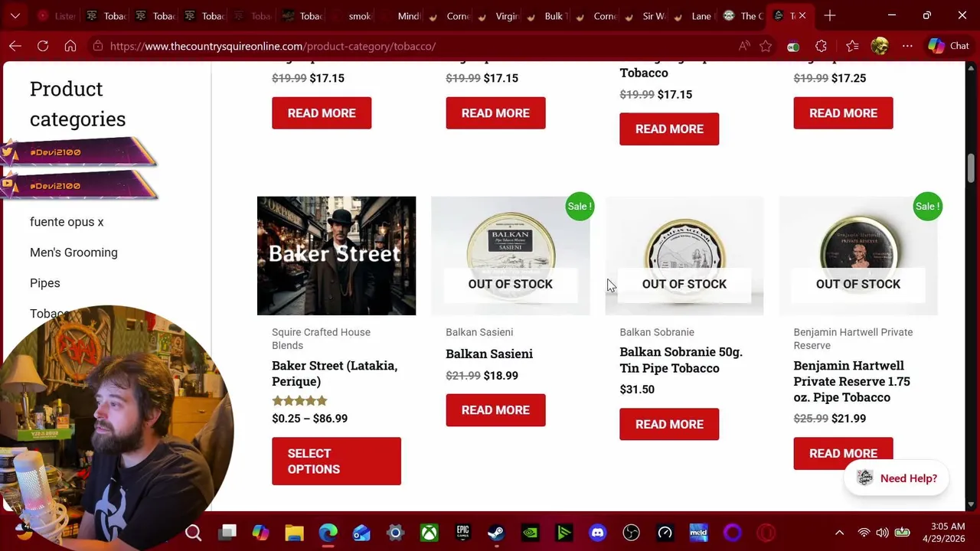The height and width of the screenshot is (551, 980).
Task: Reload the page with the refresh icon
Action: 43,46
